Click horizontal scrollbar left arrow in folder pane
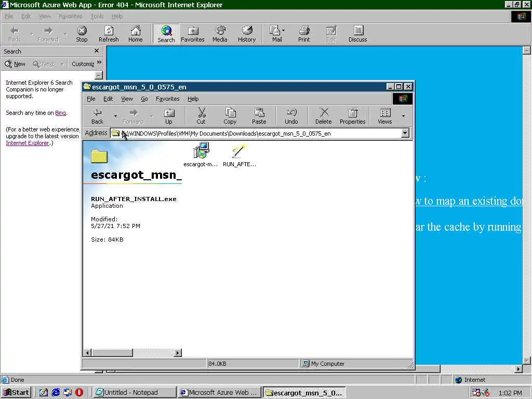This screenshot has height=399, width=532. click(x=87, y=353)
